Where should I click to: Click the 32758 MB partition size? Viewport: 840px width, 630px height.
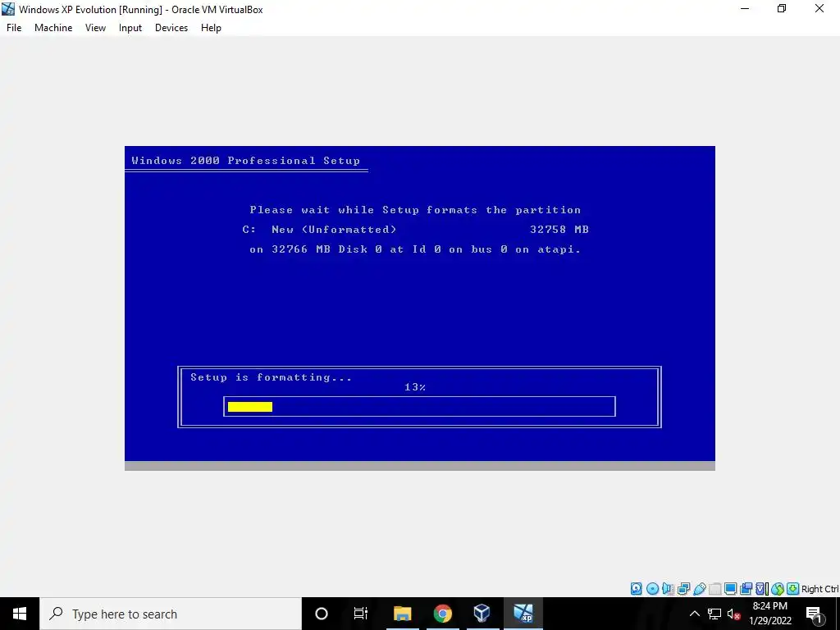click(559, 230)
